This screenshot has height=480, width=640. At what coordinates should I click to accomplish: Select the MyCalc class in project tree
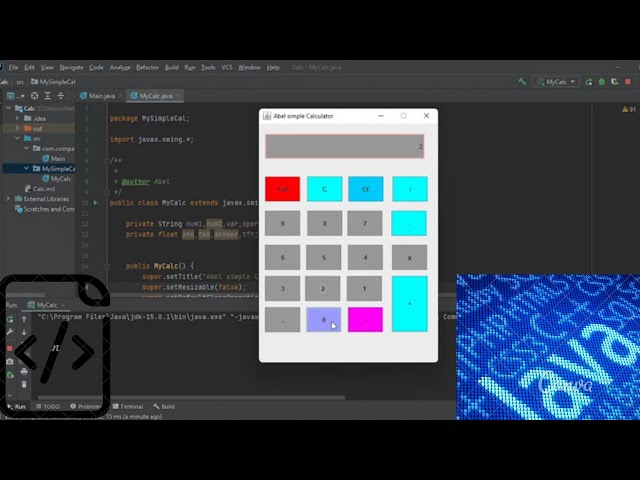click(57, 178)
